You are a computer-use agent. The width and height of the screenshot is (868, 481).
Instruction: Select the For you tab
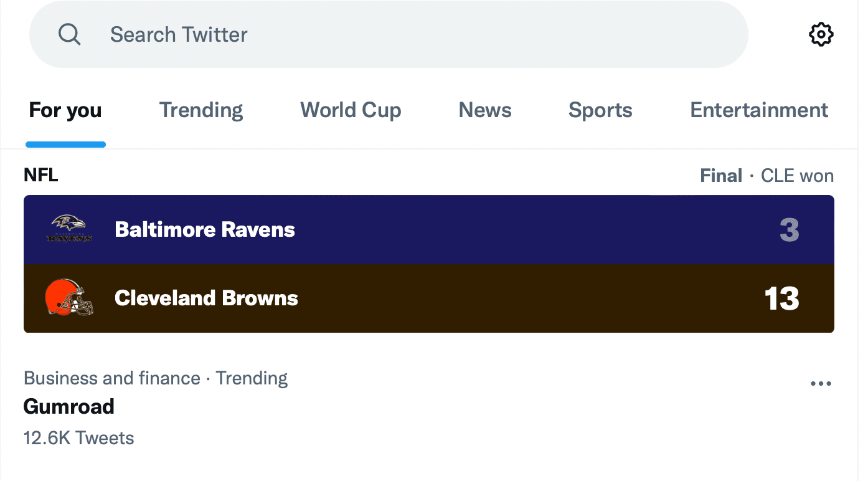pyautogui.click(x=65, y=110)
